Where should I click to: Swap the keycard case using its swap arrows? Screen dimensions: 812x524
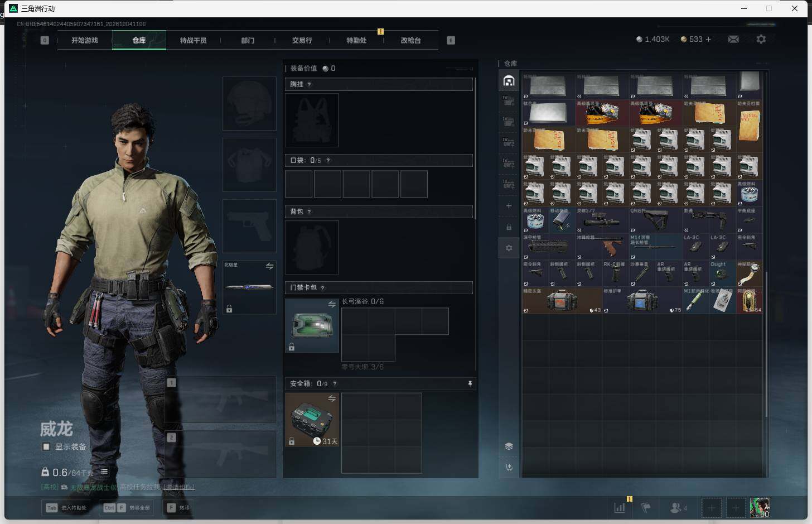coord(332,304)
